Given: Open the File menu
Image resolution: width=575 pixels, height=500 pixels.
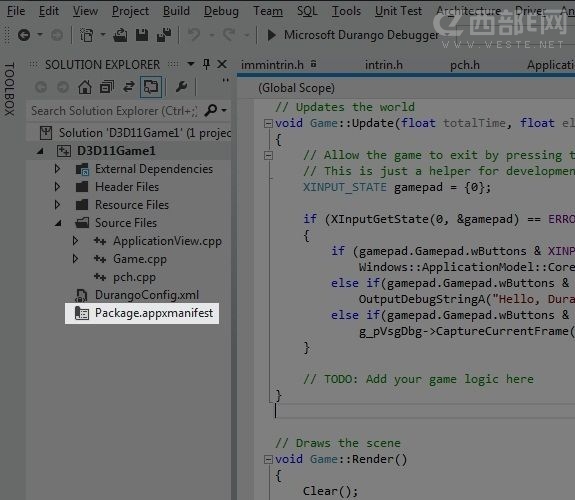Looking at the screenshot, I should [16, 11].
